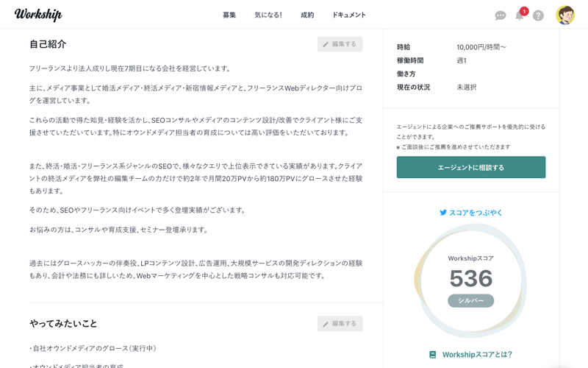Screen dimensions: 588x368
Task: Go to the 成約 page
Action: click(307, 15)
